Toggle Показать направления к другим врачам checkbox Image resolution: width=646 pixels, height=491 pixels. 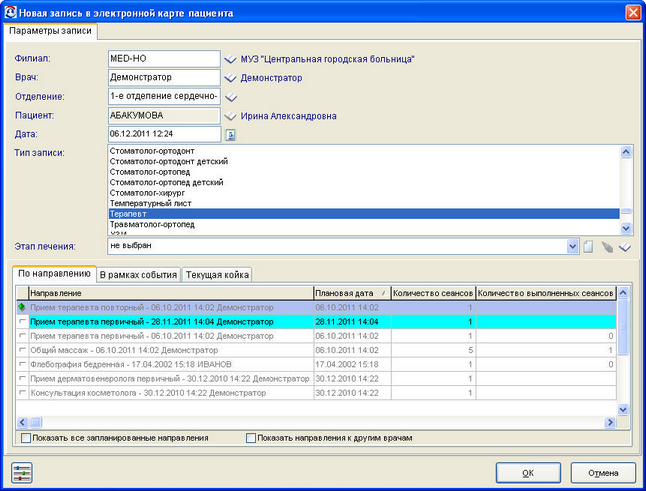point(250,438)
